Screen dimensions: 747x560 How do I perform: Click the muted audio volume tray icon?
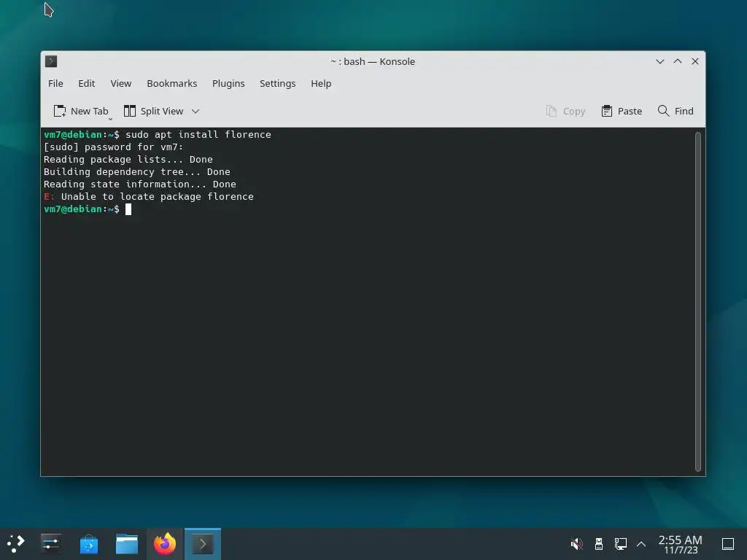pyautogui.click(x=576, y=544)
